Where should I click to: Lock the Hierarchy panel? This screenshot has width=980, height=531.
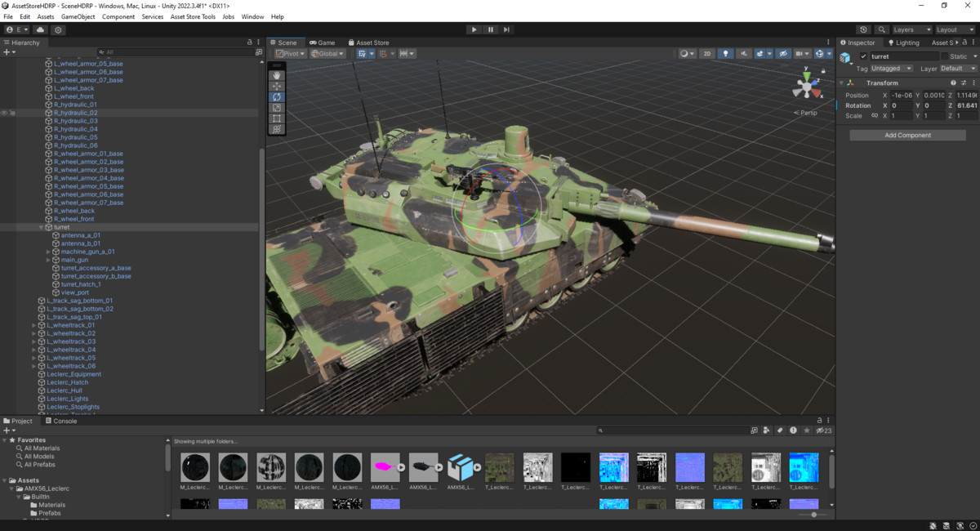point(250,42)
